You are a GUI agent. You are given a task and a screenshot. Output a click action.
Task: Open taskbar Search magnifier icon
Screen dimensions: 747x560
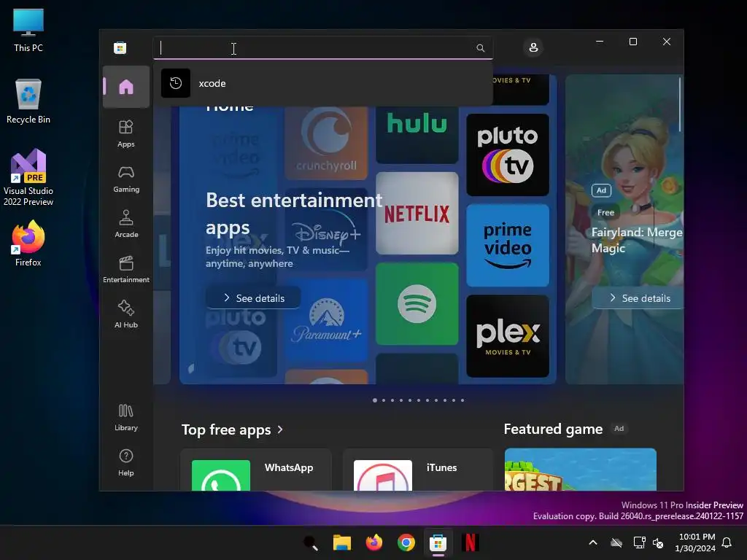(311, 542)
